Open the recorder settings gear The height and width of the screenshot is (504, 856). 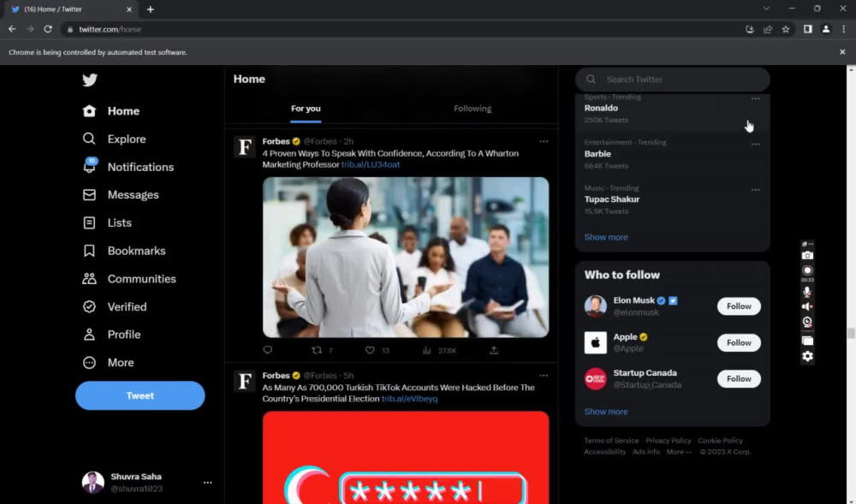click(807, 356)
